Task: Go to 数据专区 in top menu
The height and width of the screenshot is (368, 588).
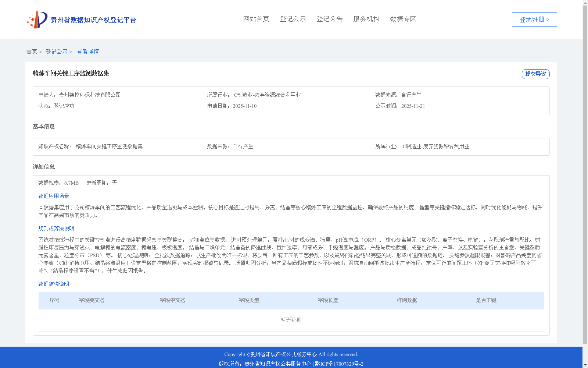Action: [x=403, y=19]
